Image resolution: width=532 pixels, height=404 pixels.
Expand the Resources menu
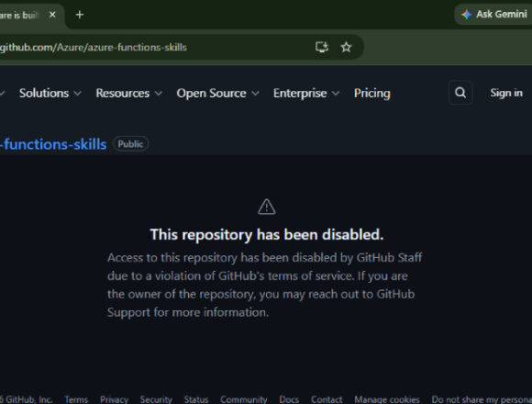point(129,93)
